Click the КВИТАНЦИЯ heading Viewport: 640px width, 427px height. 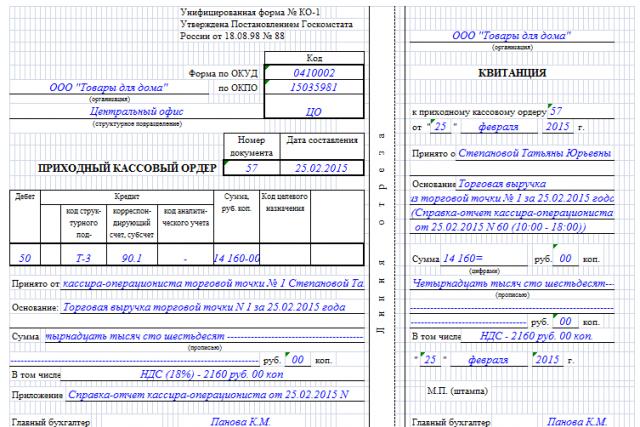click(512, 73)
